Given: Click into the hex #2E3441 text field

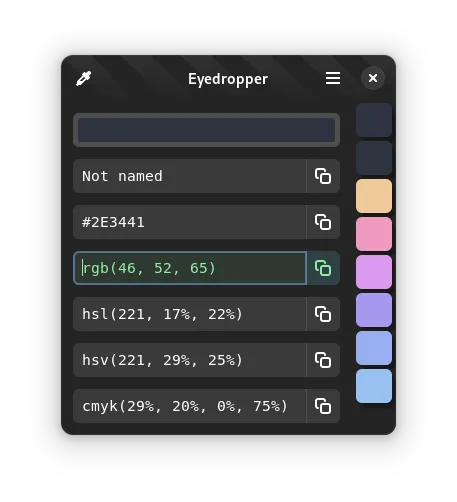Looking at the screenshot, I should (x=190, y=222).
